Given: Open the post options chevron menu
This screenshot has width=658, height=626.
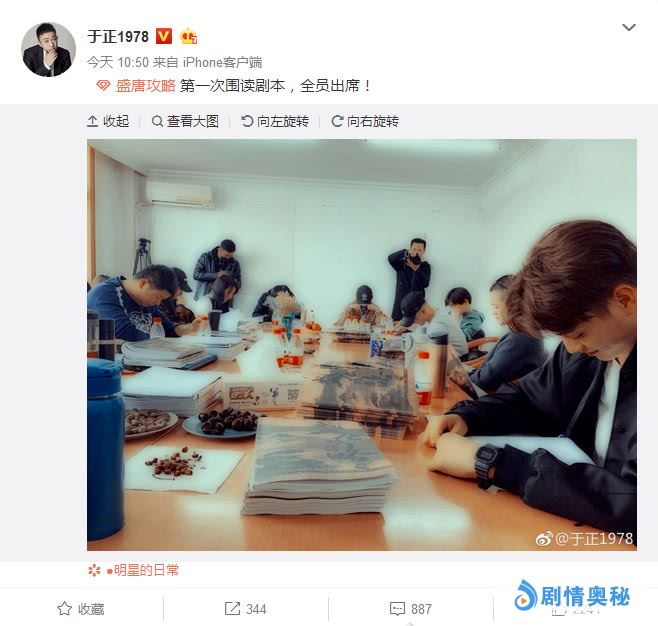Looking at the screenshot, I should point(628,28).
